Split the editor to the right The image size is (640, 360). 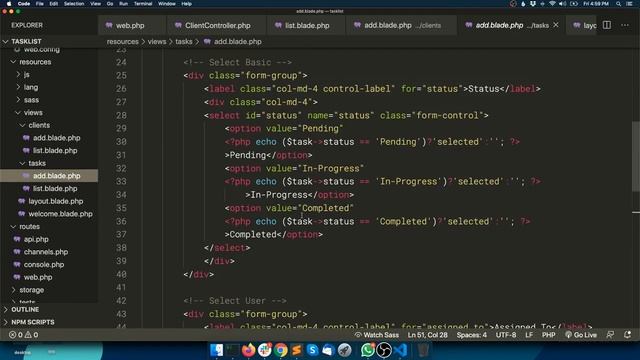[607, 25]
